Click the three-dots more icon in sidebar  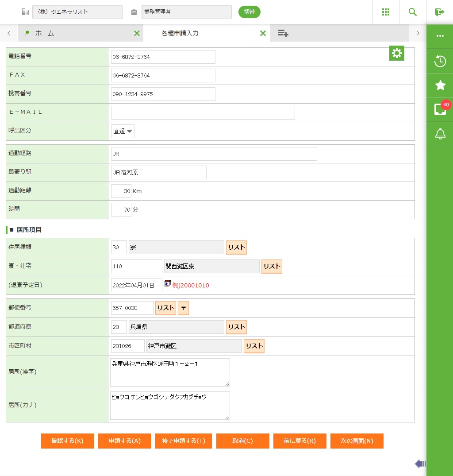[440, 36]
